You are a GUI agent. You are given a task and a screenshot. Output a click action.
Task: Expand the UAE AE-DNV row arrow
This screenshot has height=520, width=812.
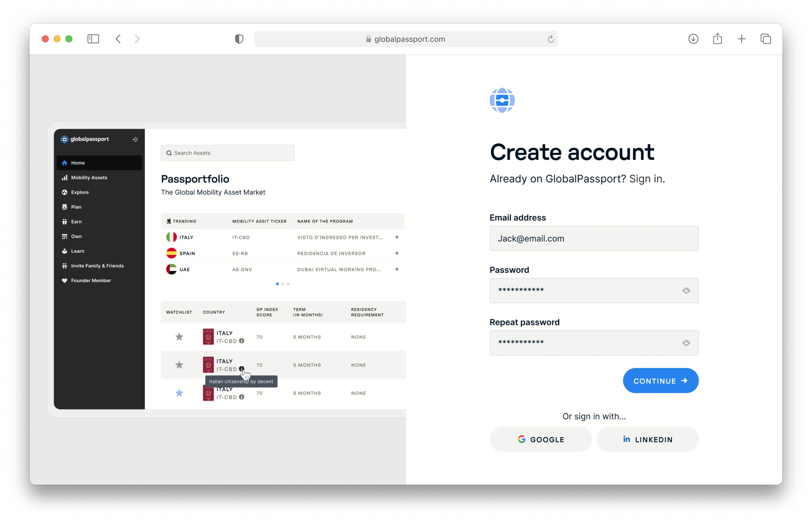coord(397,269)
